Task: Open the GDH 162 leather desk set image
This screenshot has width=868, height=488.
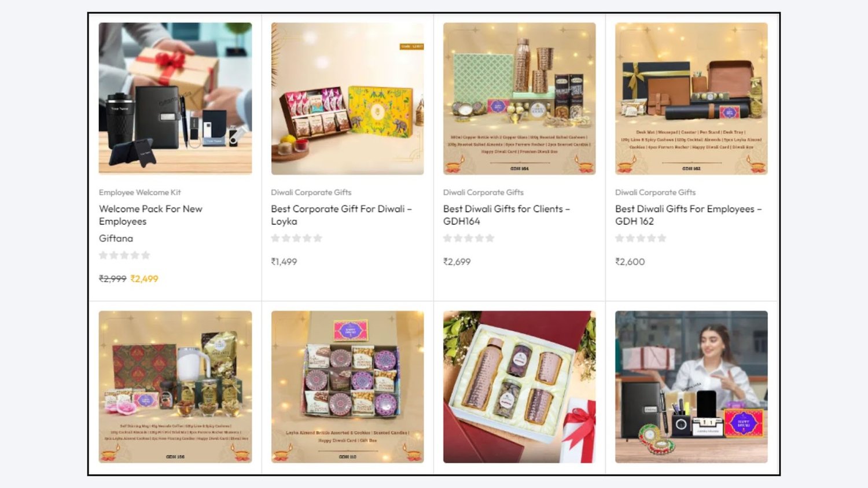Action: point(692,98)
